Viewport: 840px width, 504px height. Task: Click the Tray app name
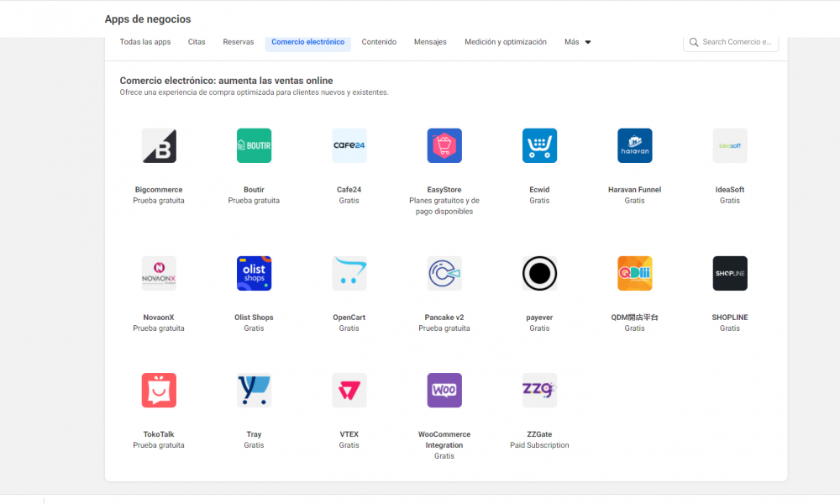click(254, 433)
